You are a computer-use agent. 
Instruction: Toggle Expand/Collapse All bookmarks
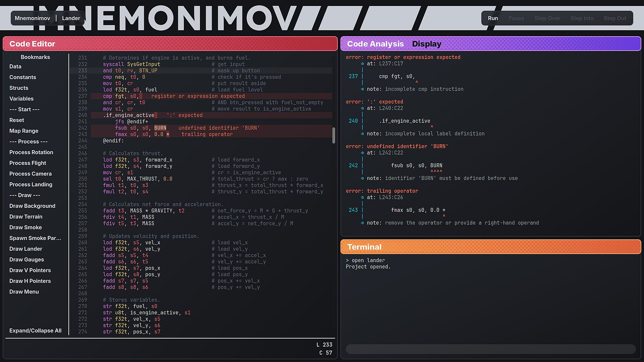coord(35,330)
